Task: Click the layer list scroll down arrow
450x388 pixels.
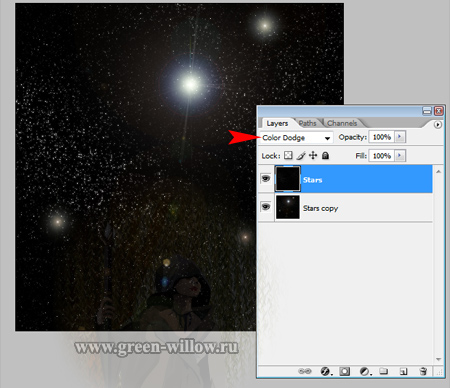Action: 439,359
